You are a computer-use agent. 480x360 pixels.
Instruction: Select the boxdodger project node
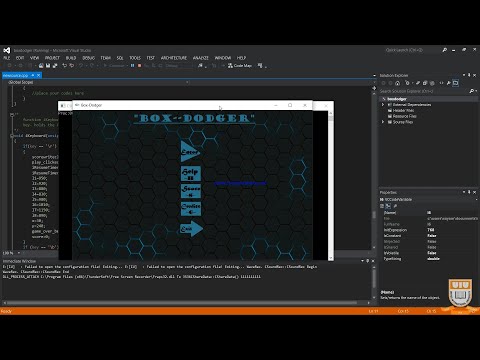click(397, 99)
